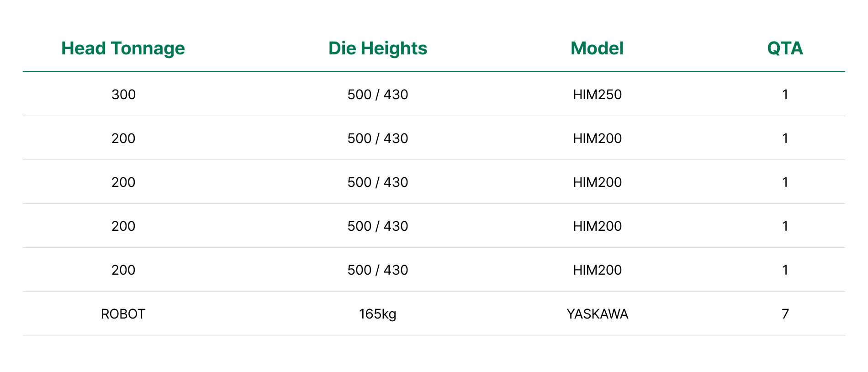Click the last 200 head tonnage cell

point(123,270)
